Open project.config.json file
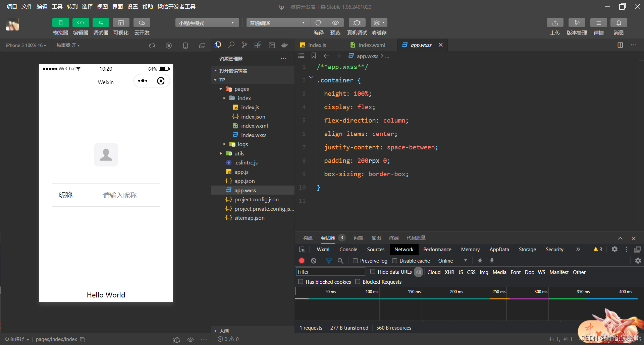Screen dimensions: 644x345 (x=253, y=199)
